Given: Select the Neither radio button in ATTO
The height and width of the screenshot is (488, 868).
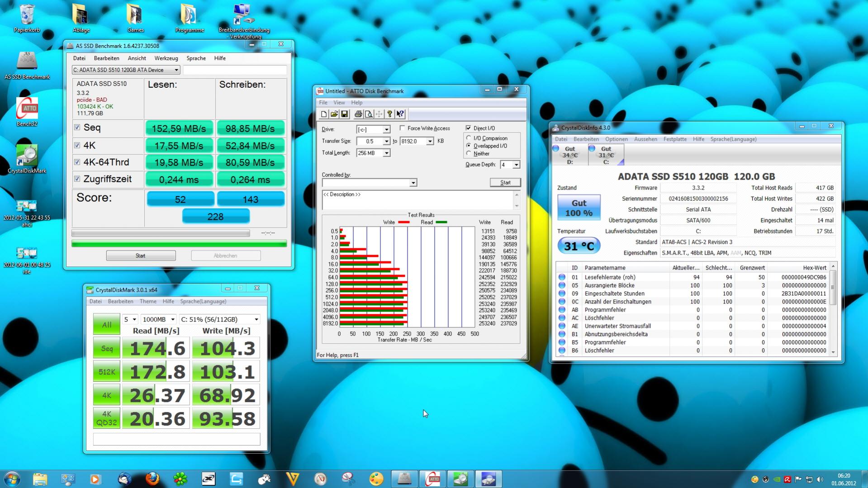Looking at the screenshot, I should tap(469, 153).
